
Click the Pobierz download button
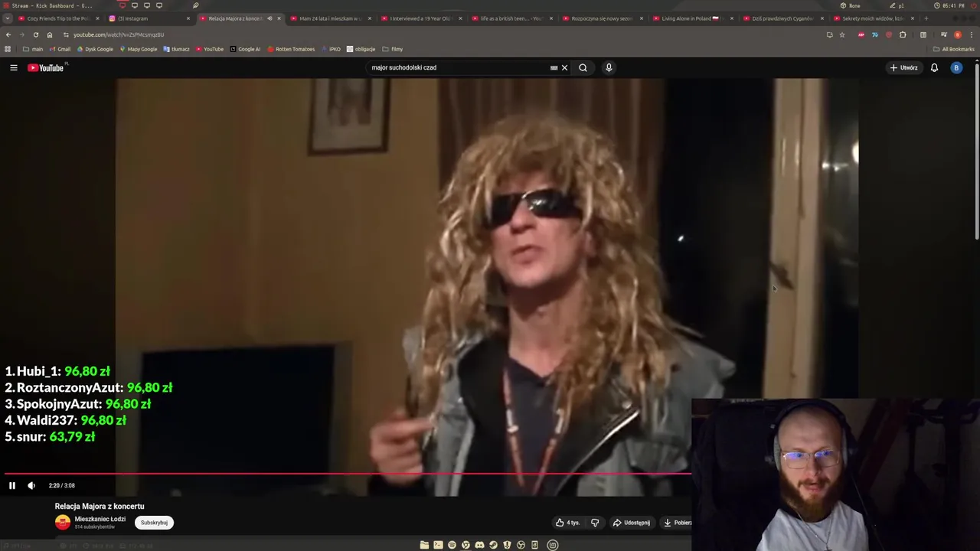[677, 523]
